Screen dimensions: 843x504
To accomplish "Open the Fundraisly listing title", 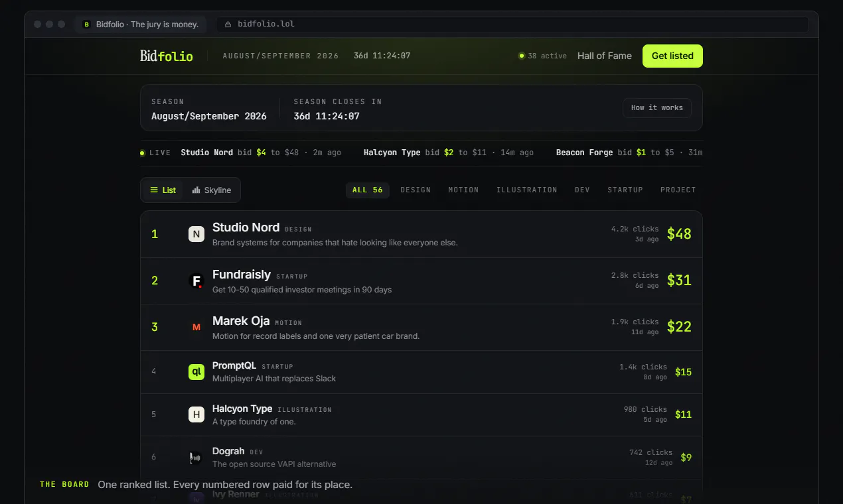I will click(242, 275).
